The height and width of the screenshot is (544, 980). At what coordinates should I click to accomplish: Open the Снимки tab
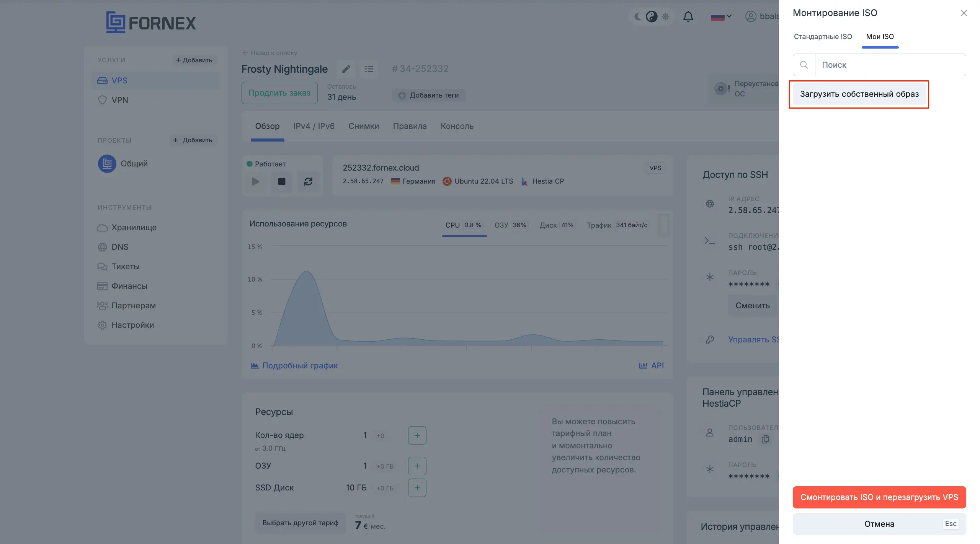click(x=364, y=126)
